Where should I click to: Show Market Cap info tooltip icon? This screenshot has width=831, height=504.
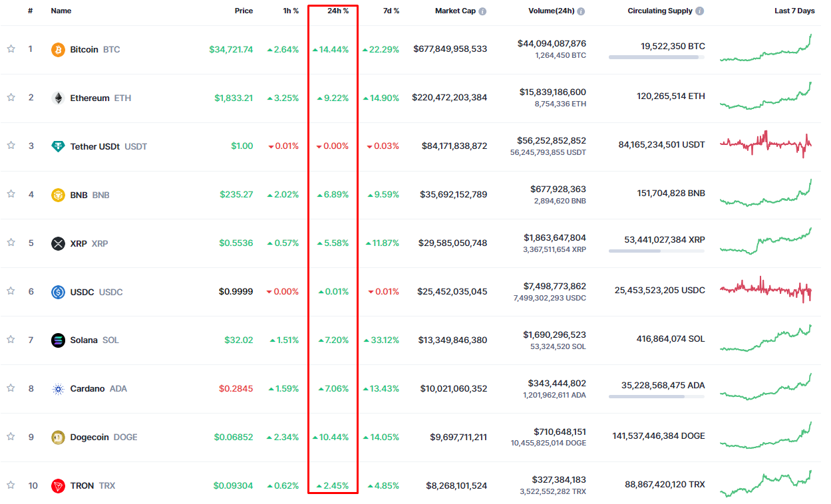pyautogui.click(x=482, y=11)
